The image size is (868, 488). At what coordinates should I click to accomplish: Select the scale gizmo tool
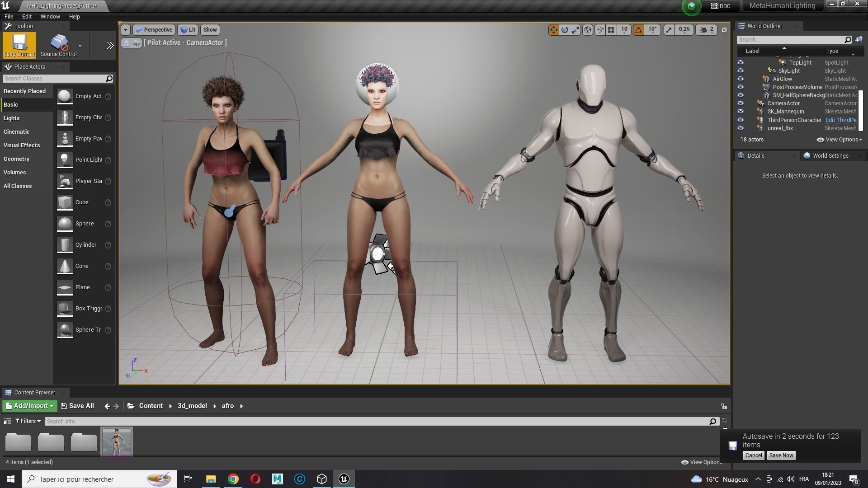tap(576, 30)
